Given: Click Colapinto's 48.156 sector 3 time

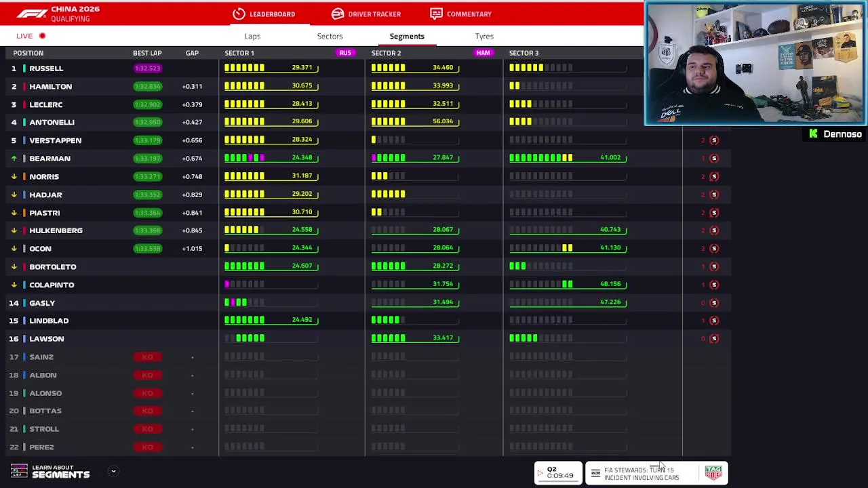Looking at the screenshot, I should point(610,284).
